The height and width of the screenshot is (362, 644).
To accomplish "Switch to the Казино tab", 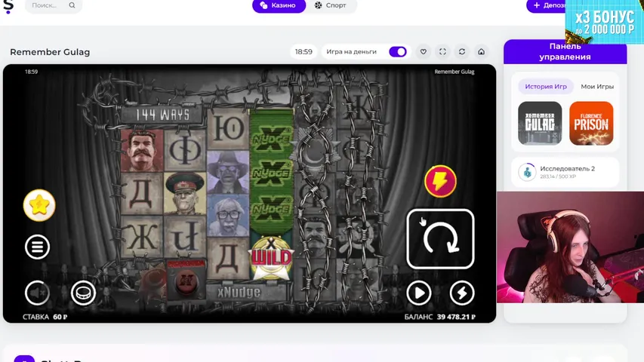I will pos(279,5).
